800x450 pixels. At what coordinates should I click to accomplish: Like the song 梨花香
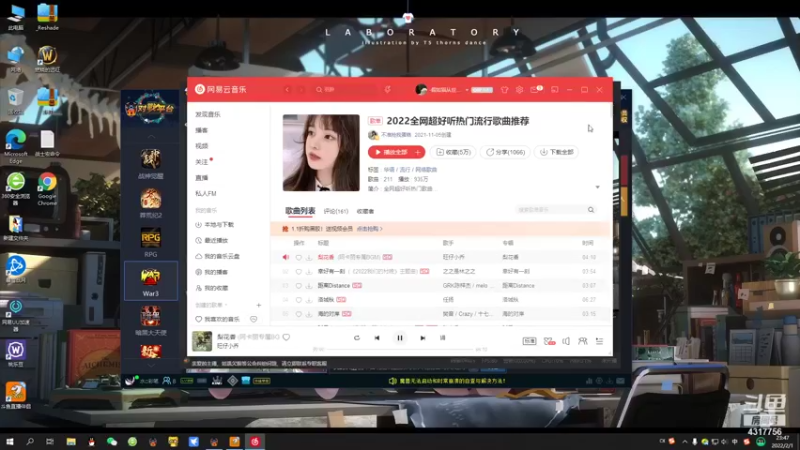pyautogui.click(x=298, y=257)
